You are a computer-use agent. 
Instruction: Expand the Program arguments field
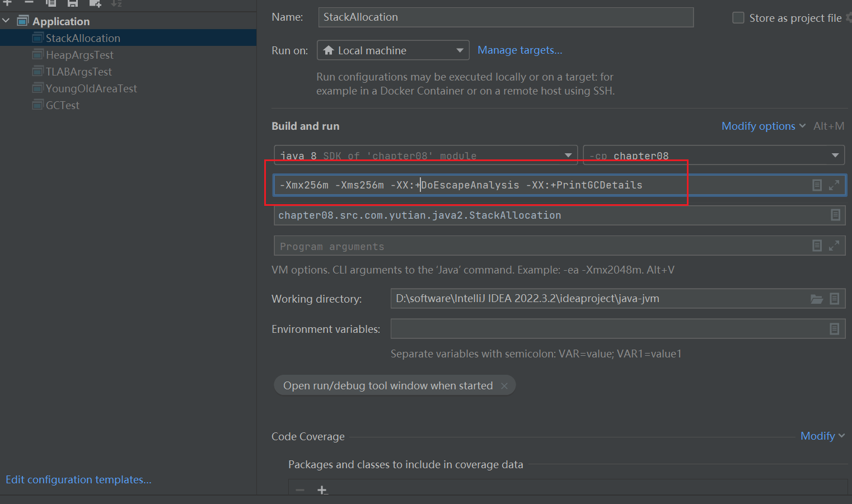tap(834, 246)
